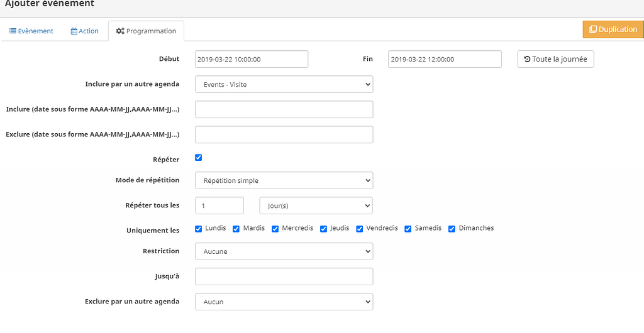644x333 pixels.
Task: Click the gears icon on Programmation tab
Action: (120, 31)
